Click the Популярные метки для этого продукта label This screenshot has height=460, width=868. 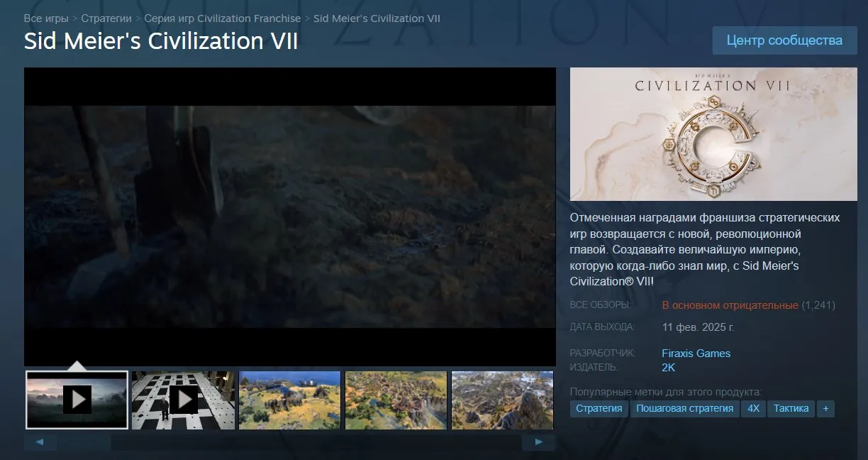tap(666, 391)
